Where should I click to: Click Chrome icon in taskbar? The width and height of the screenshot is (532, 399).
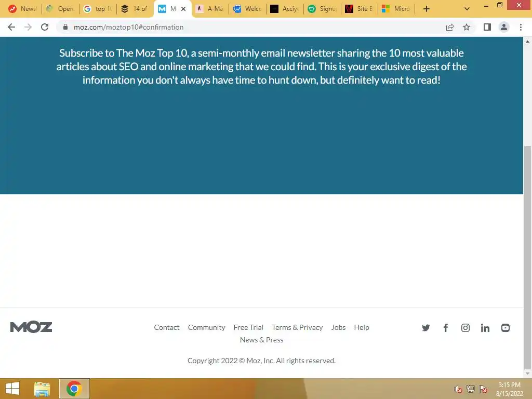pyautogui.click(x=74, y=389)
